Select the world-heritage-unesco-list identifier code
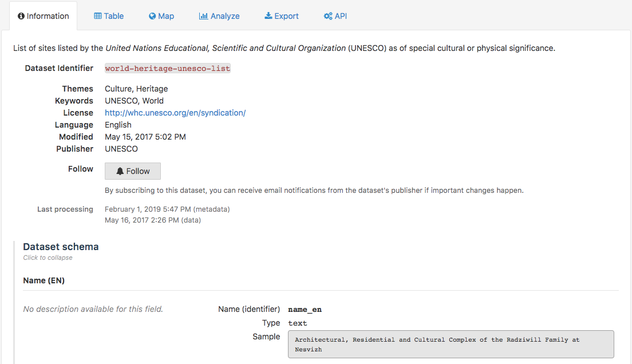The image size is (632, 364). tap(168, 69)
